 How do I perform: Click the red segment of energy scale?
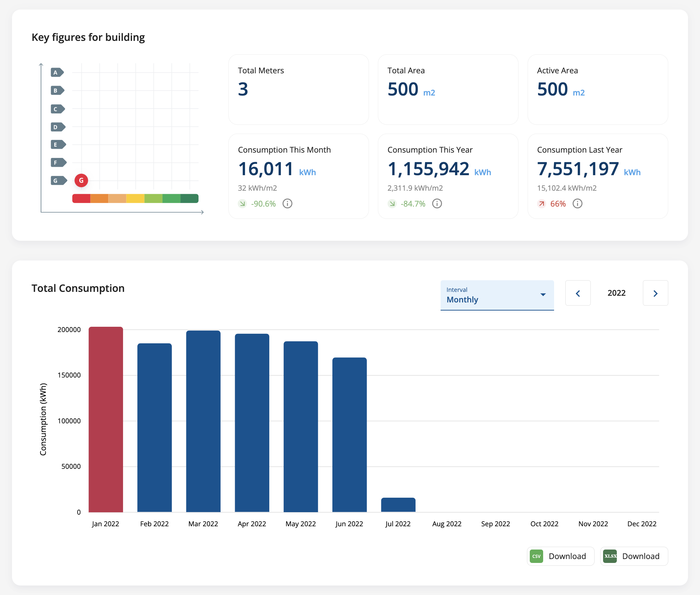tap(81, 198)
